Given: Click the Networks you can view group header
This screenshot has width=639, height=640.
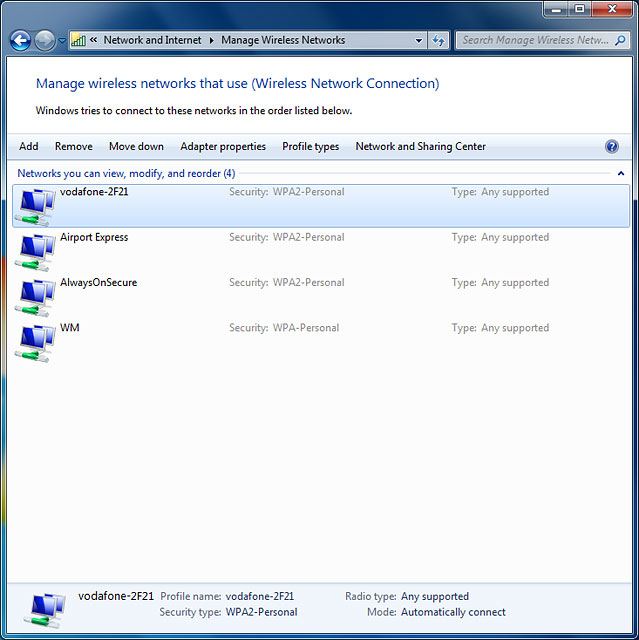Looking at the screenshot, I should 126,173.
